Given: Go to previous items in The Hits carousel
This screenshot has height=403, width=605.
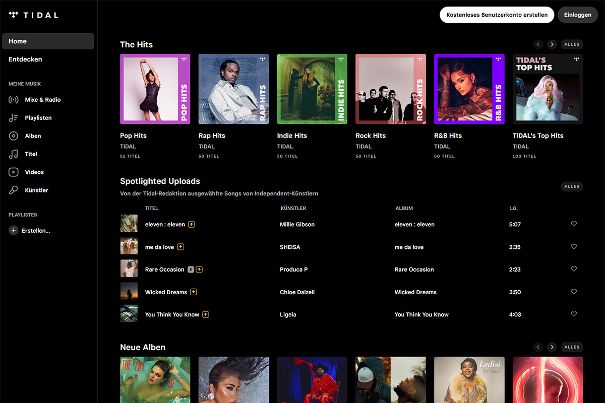Looking at the screenshot, I should click(x=538, y=45).
